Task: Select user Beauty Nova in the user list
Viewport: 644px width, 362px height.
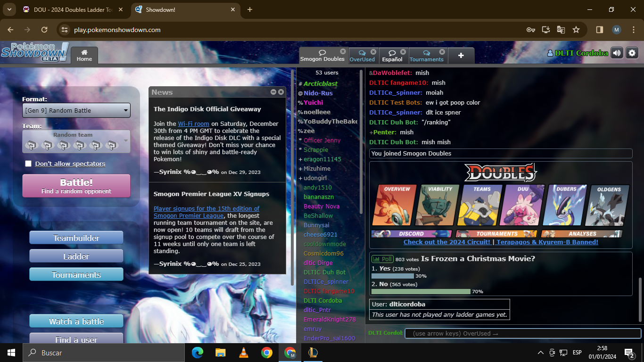Action: pos(322,206)
